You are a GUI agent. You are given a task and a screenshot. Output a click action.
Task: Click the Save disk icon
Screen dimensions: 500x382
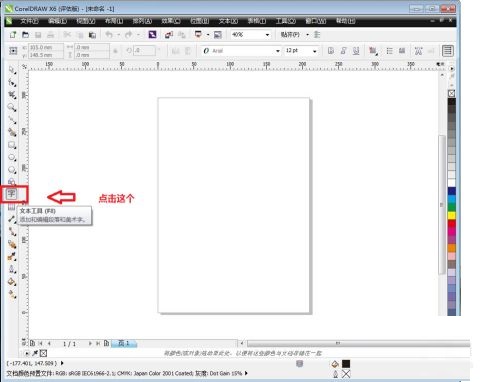point(38,35)
